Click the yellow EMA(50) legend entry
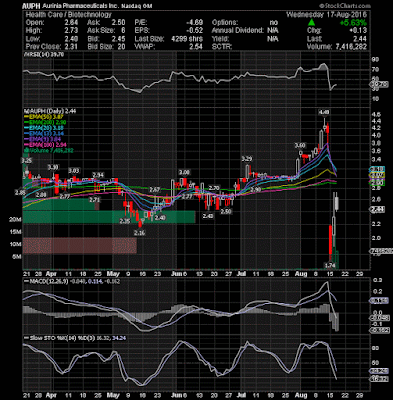The width and height of the screenshot is (393, 400). (44, 117)
